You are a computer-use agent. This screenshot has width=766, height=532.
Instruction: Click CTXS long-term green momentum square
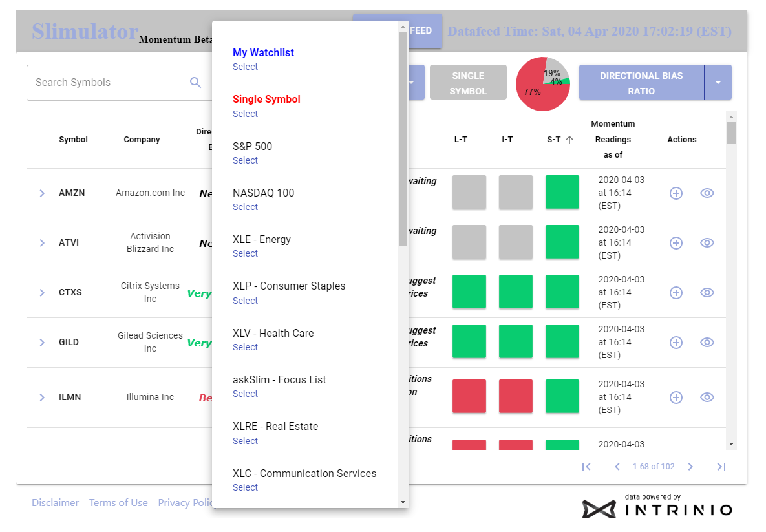(469, 292)
